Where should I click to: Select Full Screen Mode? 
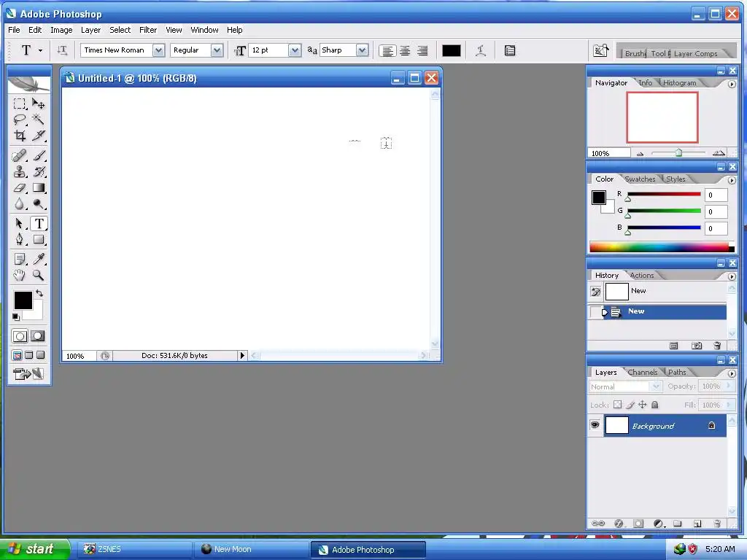pyautogui.click(x=41, y=355)
